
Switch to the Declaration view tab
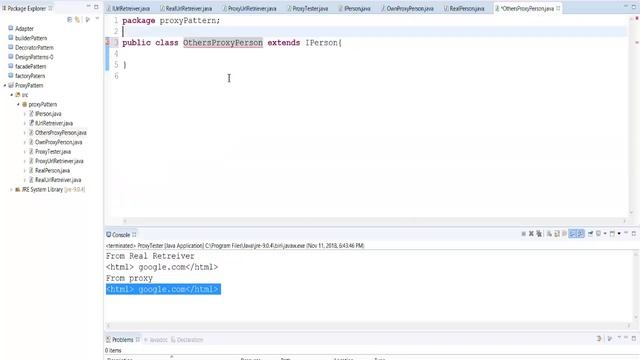click(x=187, y=340)
